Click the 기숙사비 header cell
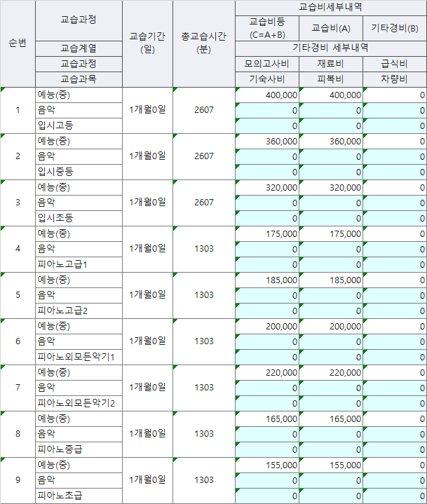Screen dimensions: 427x504 (x=267, y=79)
